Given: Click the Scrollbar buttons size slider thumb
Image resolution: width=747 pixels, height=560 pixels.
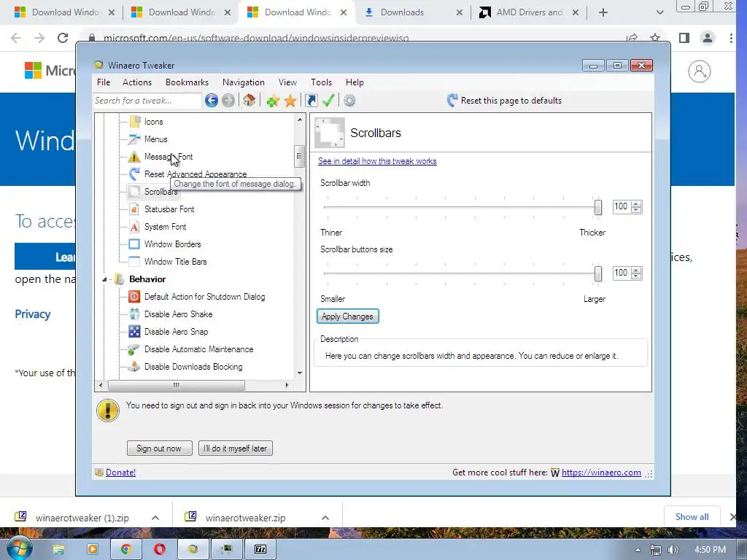Looking at the screenshot, I should [x=598, y=273].
